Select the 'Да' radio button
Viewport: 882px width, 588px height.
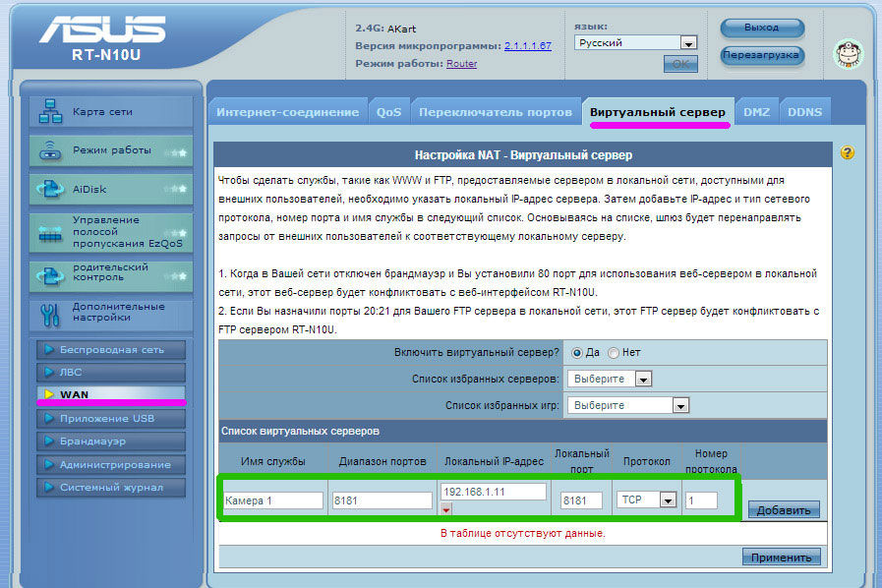pos(577,352)
